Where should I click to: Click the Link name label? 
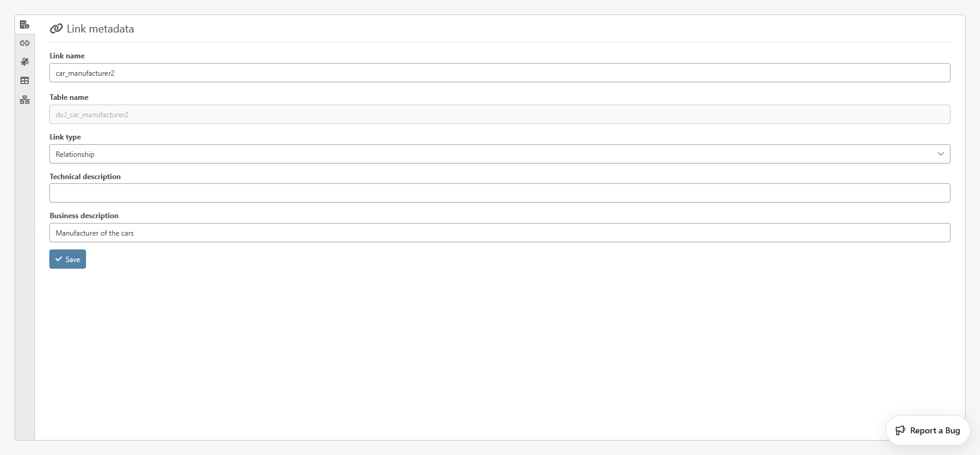(x=67, y=56)
